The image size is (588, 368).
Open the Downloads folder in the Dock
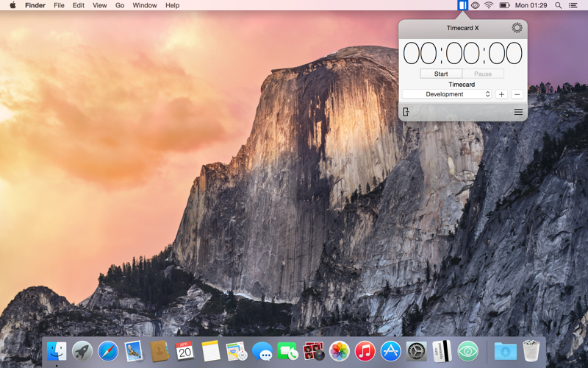(505, 352)
